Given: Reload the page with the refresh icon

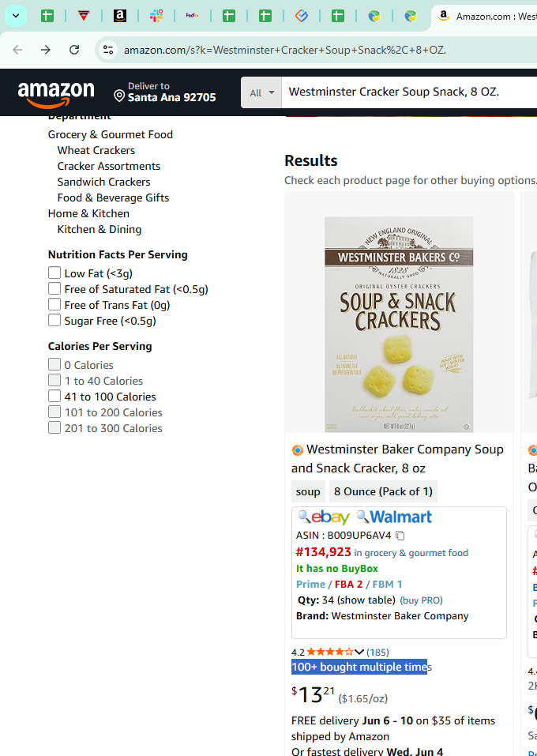Looking at the screenshot, I should pyautogui.click(x=74, y=50).
